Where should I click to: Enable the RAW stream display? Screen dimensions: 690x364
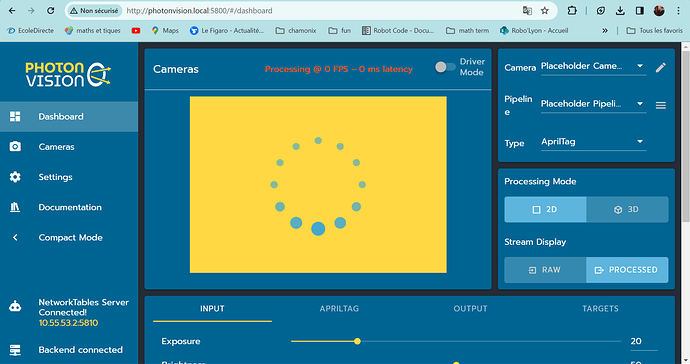(x=545, y=270)
